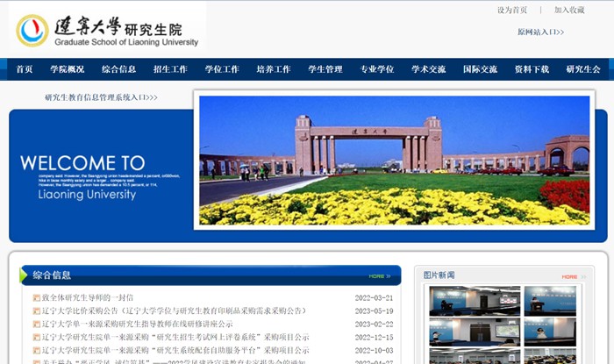The image size is (614, 364).
Task: Open the 国际交流 menu item
Action: coord(481,69)
